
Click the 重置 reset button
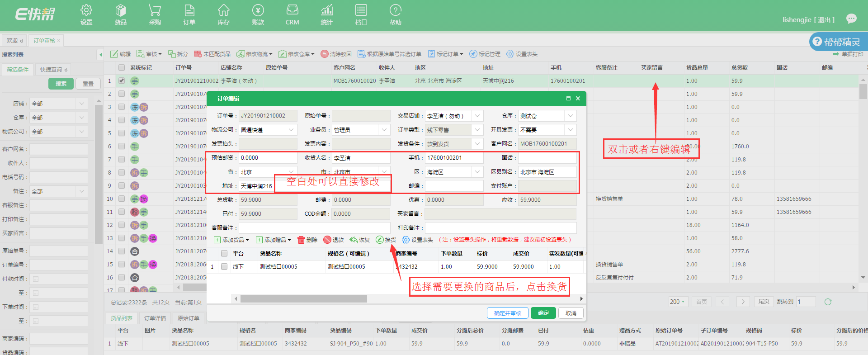pyautogui.click(x=88, y=84)
